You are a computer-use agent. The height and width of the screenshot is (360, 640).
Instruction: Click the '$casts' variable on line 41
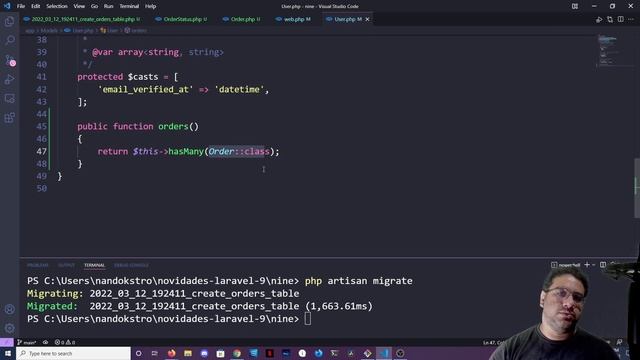click(143, 77)
